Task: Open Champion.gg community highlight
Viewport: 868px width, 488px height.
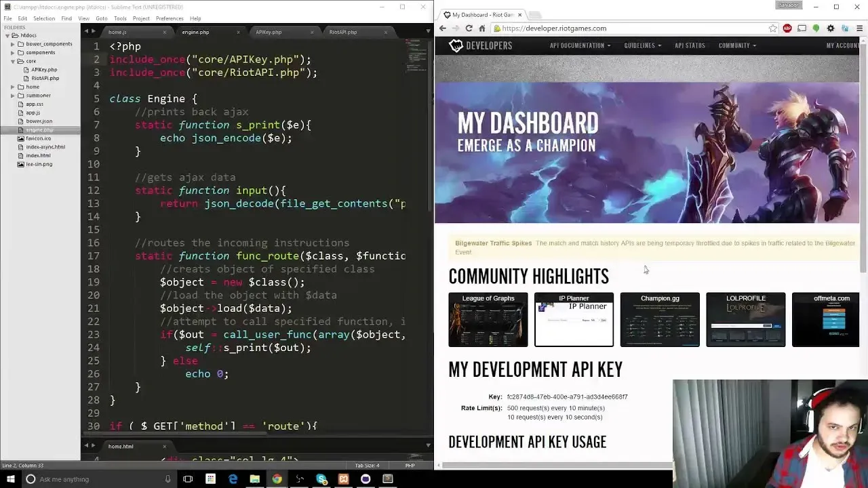Action: (x=660, y=320)
